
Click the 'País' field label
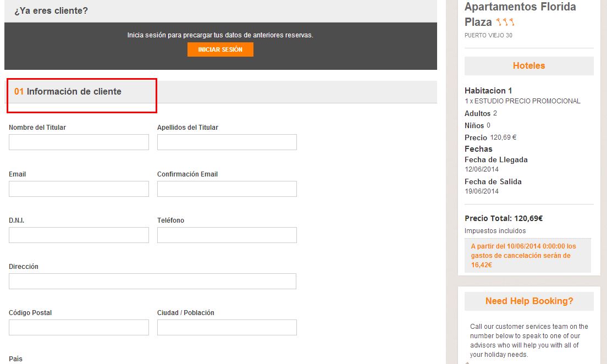15,359
